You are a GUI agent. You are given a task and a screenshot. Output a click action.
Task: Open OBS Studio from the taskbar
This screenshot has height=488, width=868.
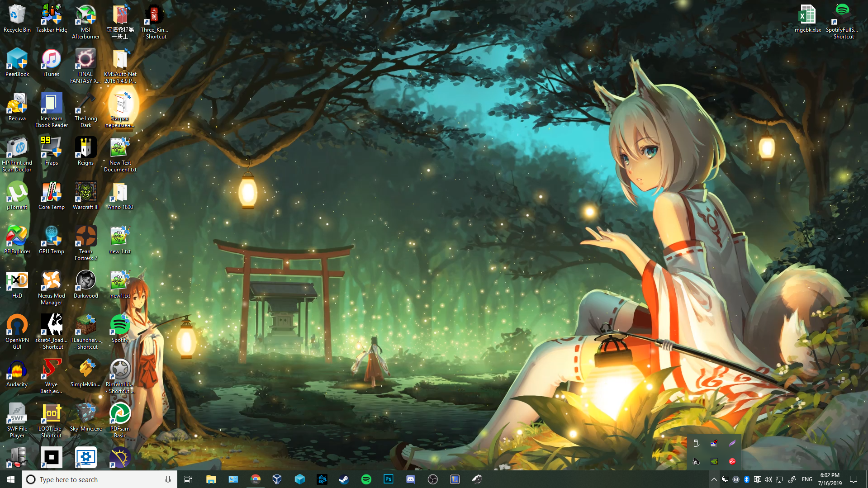[x=433, y=479]
